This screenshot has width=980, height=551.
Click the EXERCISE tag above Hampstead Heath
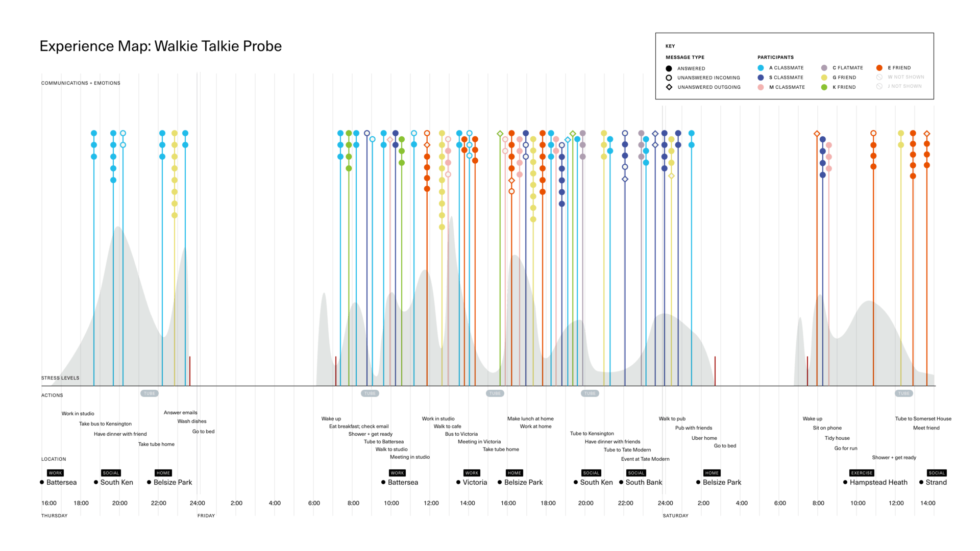coord(862,473)
